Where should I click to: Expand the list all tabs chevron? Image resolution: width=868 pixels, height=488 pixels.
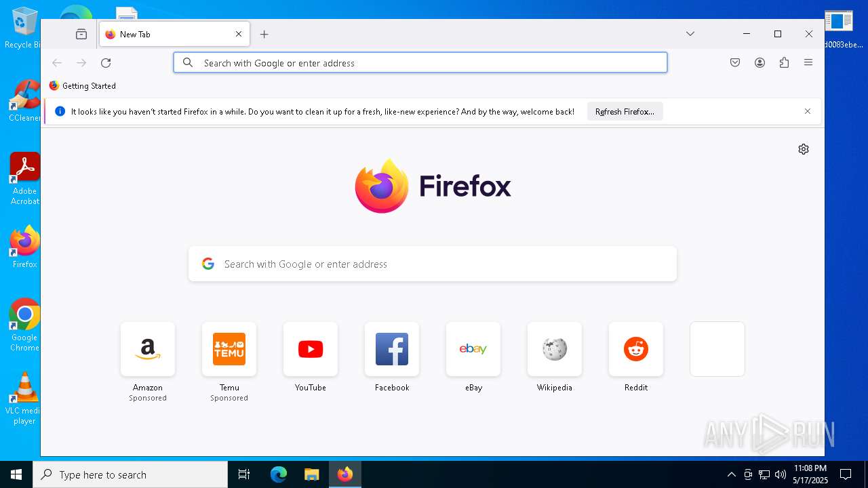coord(690,34)
